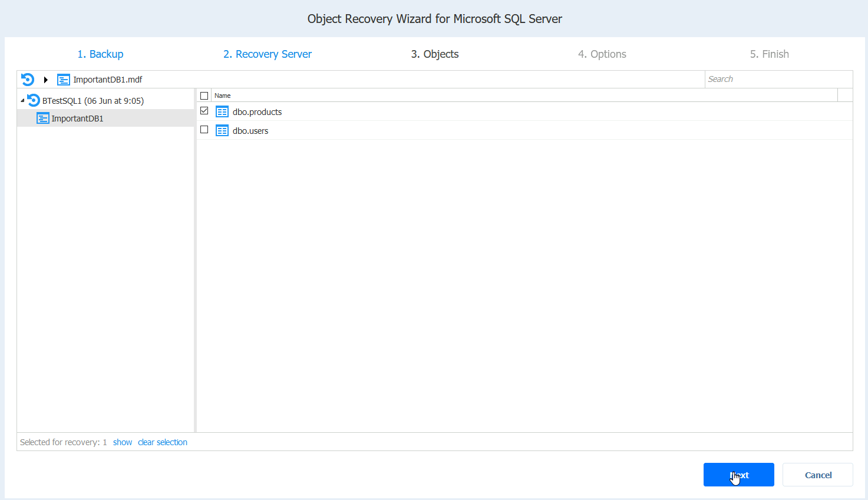Click the dbo.products table icon
Screen dimensions: 868x500
point(222,111)
